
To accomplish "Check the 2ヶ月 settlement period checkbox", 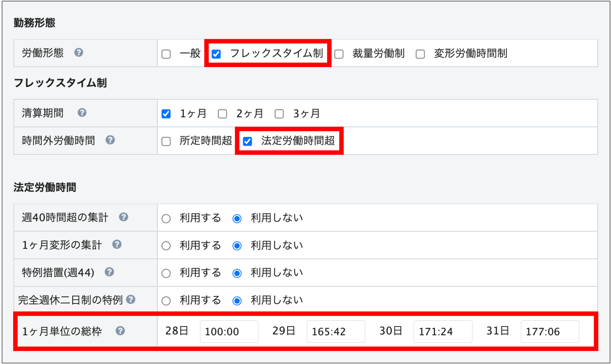I will (x=222, y=114).
